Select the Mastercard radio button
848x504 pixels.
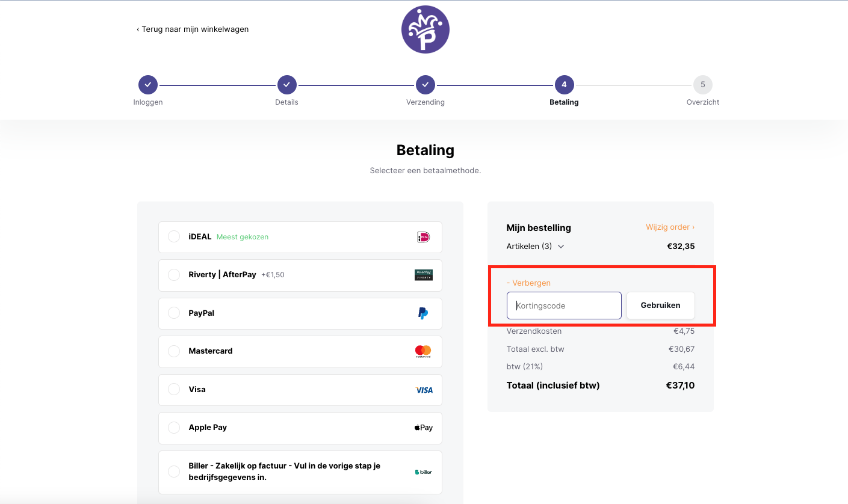[174, 351]
